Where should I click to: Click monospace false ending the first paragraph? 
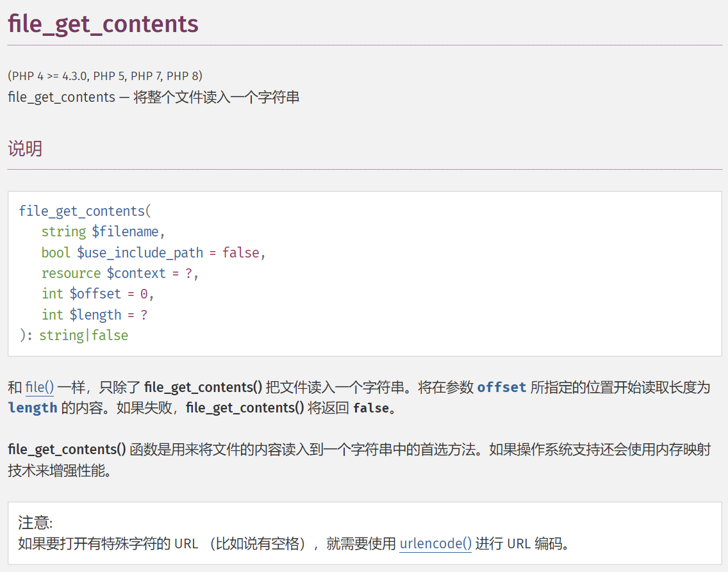(x=370, y=408)
